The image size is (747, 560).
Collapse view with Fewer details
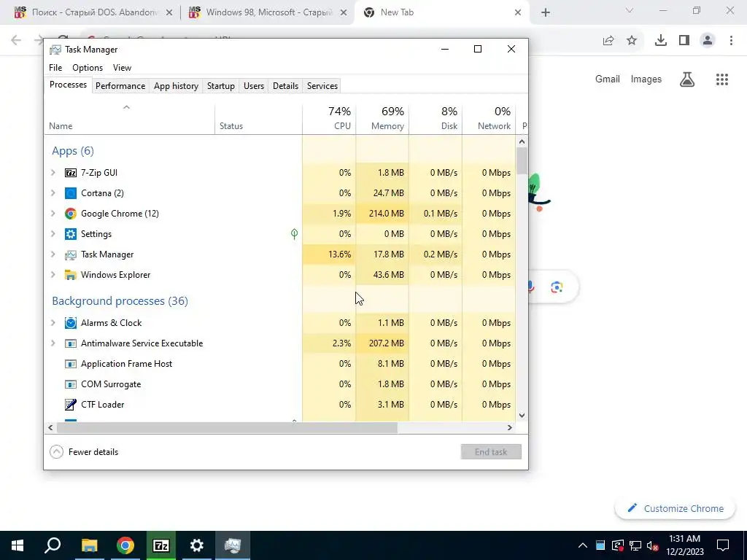84,452
